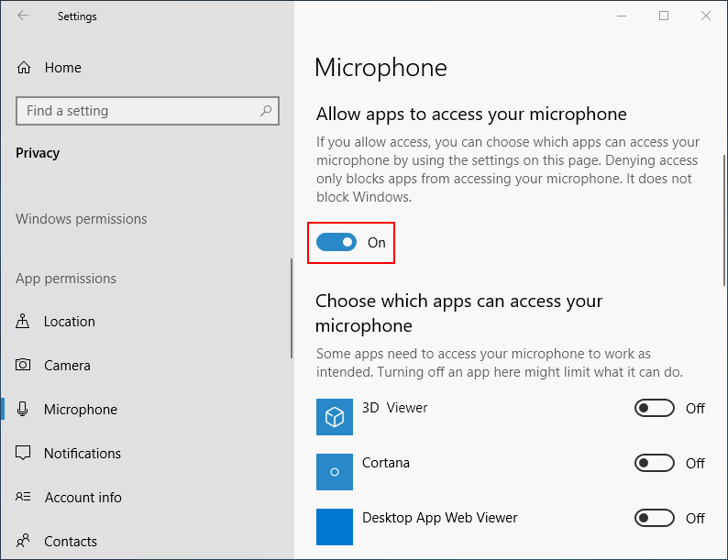This screenshot has height=560, width=728.
Task: Open Account info privacy page
Action: click(83, 498)
